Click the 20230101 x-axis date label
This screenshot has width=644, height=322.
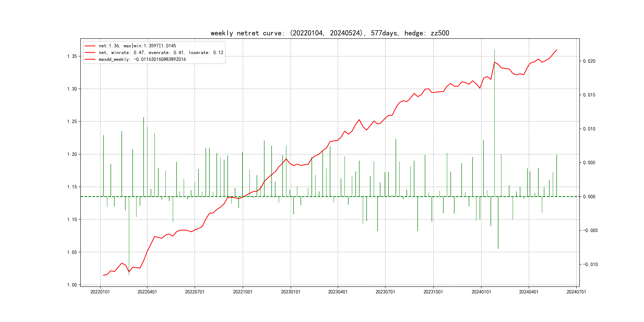pyautogui.click(x=291, y=292)
